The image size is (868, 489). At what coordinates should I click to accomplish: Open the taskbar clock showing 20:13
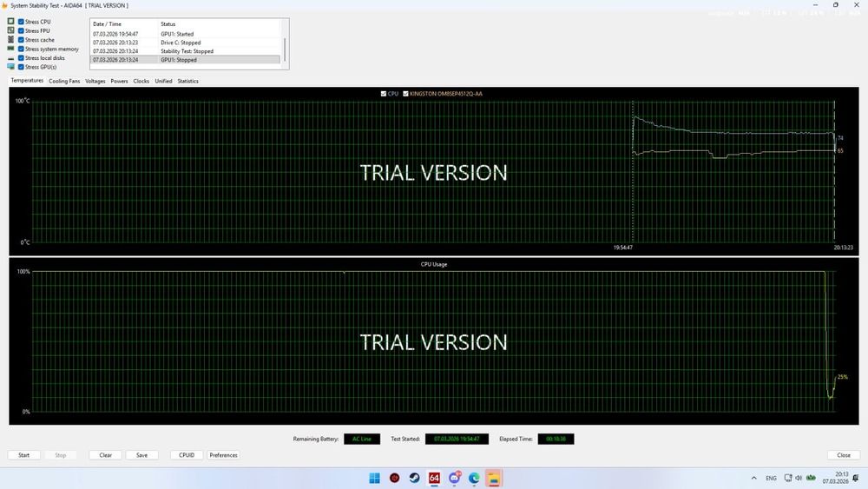[835, 478]
